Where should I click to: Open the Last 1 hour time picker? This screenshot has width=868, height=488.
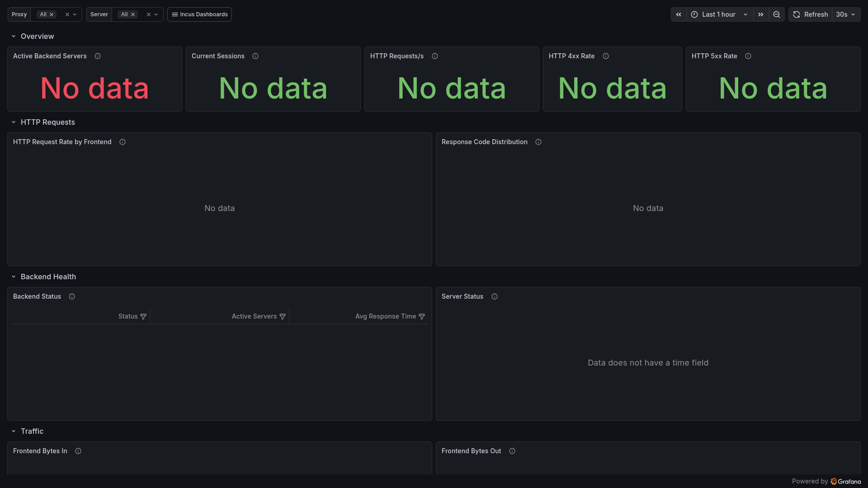point(720,14)
